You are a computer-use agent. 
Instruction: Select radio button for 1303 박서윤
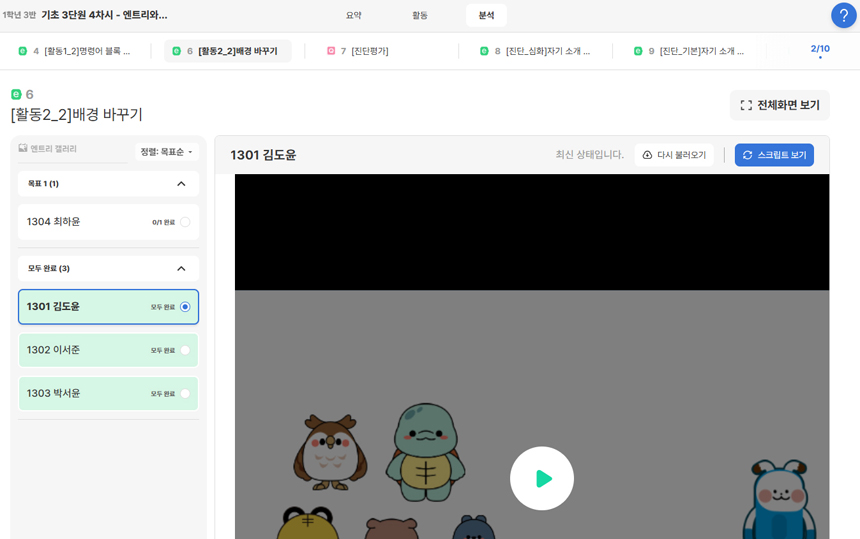(x=185, y=394)
